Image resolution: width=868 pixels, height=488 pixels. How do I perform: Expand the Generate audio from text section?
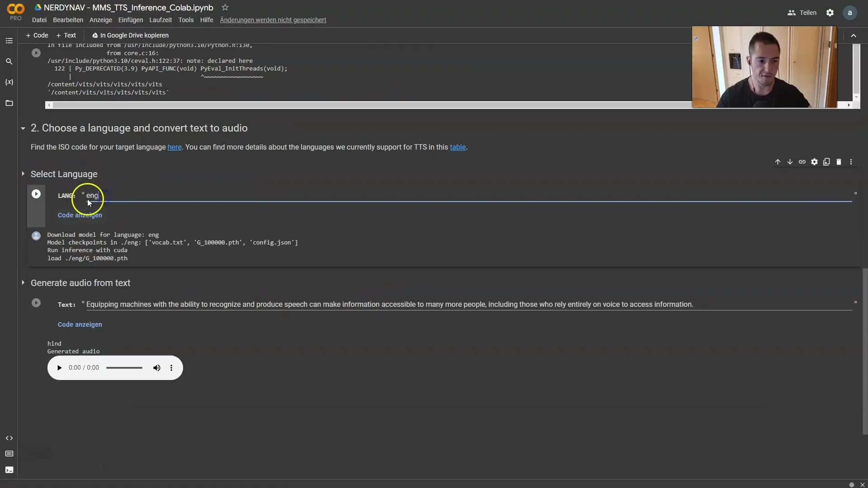(x=23, y=282)
